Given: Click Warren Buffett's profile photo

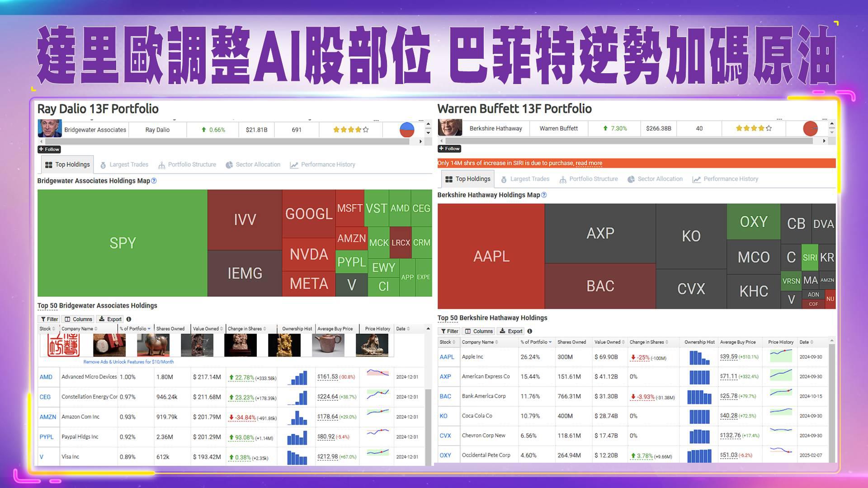Looking at the screenshot, I should point(450,128).
